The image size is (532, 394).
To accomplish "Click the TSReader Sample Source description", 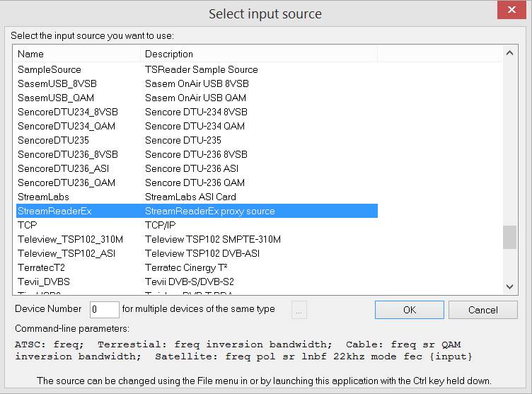I will coord(202,69).
